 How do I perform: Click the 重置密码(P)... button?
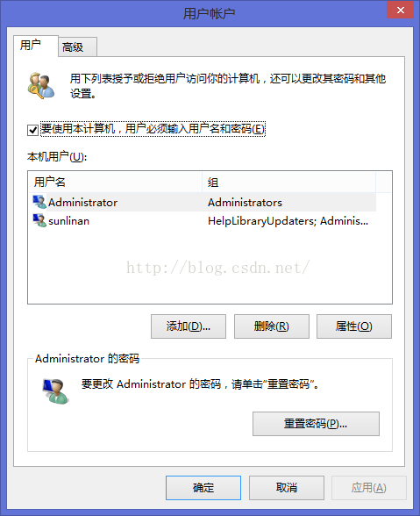(x=316, y=424)
